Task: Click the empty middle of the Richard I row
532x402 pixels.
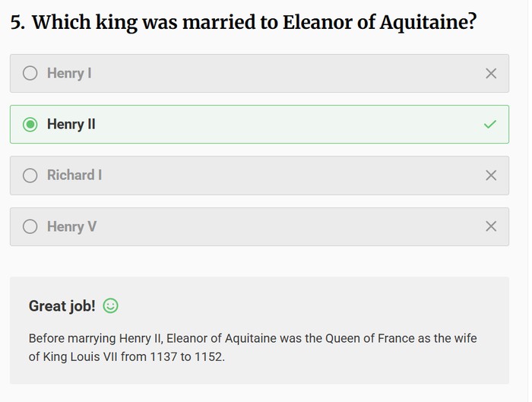Action: point(289,176)
